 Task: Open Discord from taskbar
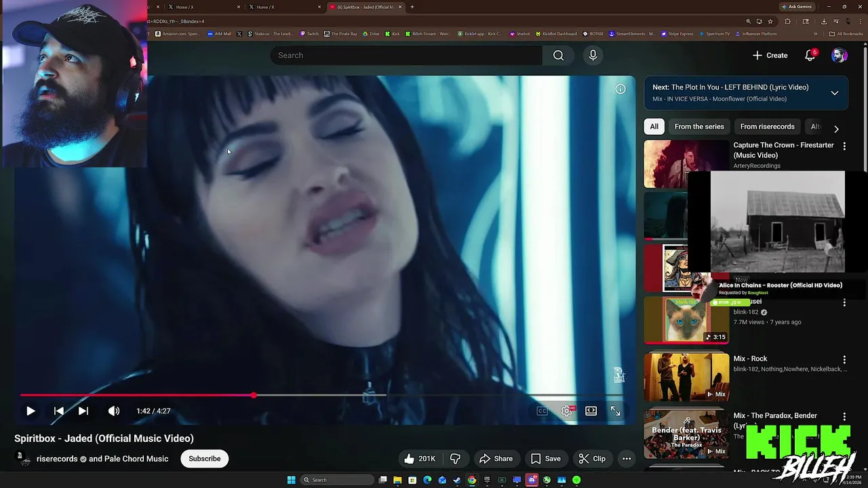(532, 480)
